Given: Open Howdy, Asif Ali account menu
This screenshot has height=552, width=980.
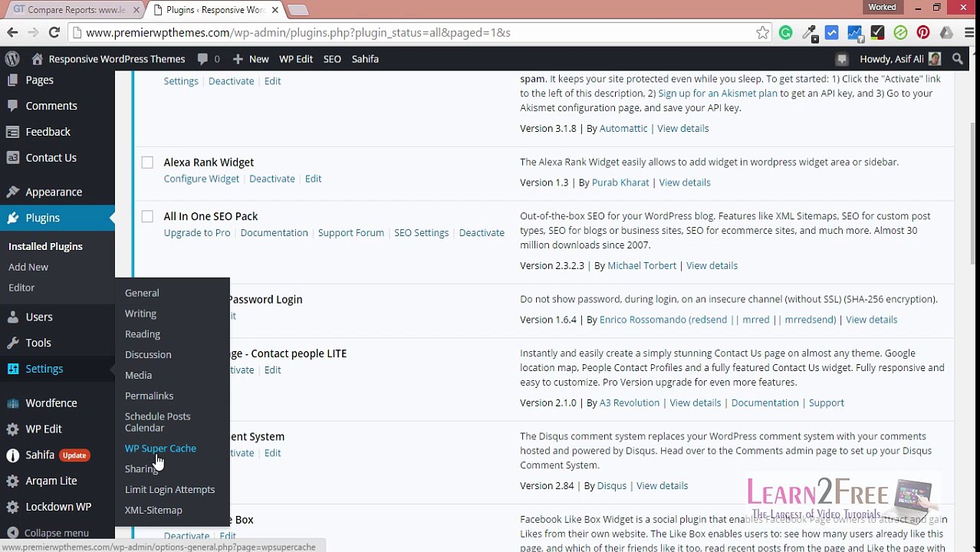Looking at the screenshot, I should (x=899, y=58).
